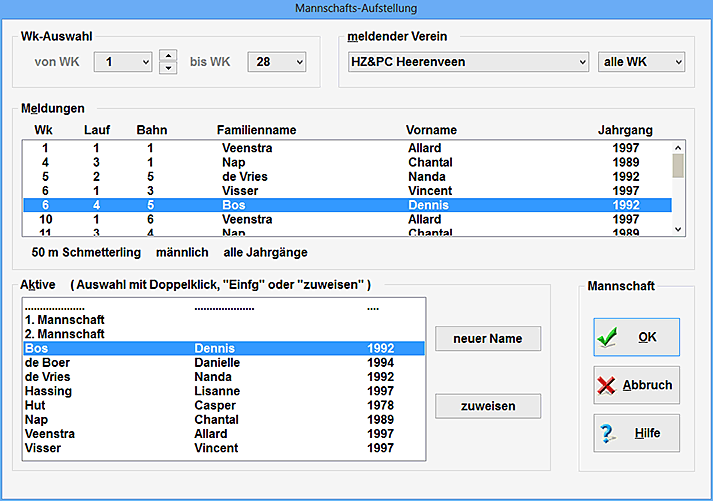This screenshot has width=713, height=501.
Task: Open the 'von WK' dropdown
Action: point(145,62)
